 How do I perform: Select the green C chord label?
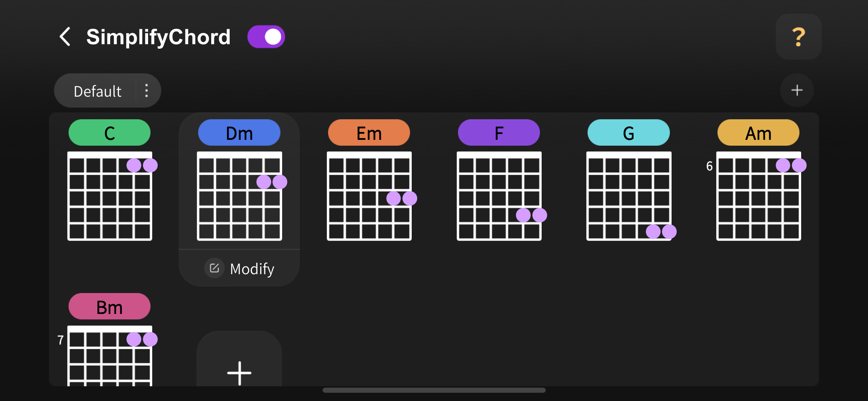click(x=109, y=133)
